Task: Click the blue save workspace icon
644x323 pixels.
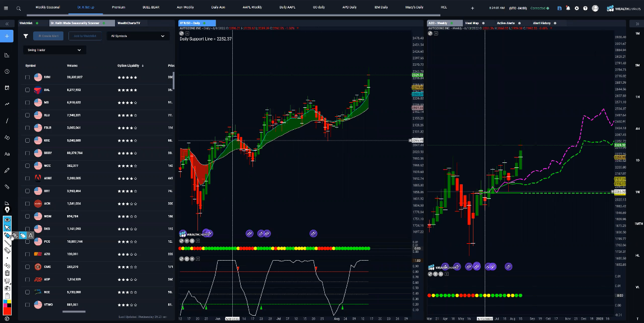Action: click(x=559, y=8)
